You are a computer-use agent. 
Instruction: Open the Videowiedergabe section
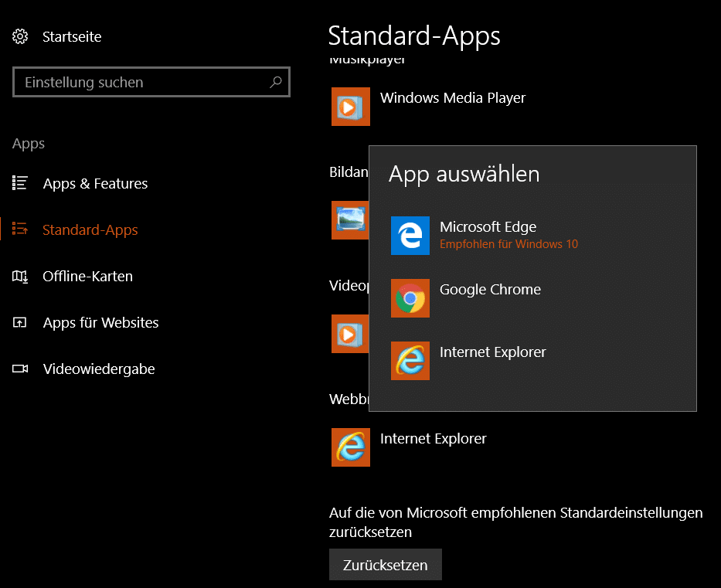coord(99,369)
